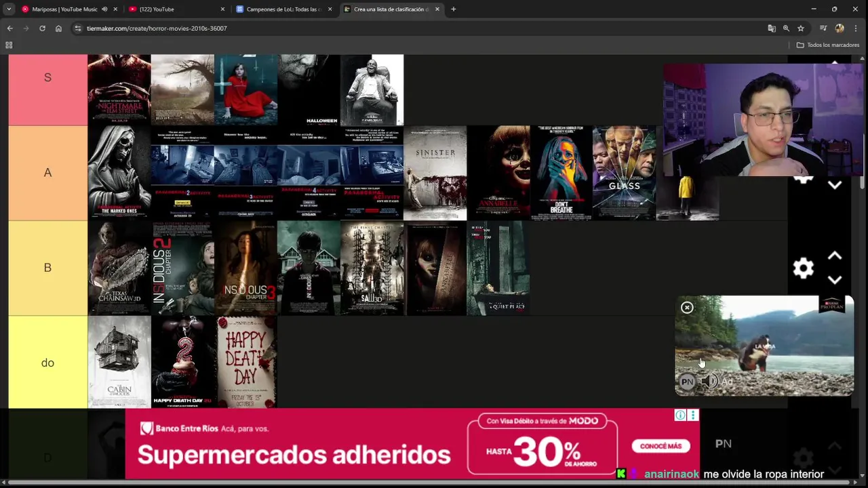Click the yellow 'do' tier label
Viewport: 868px width, 488px height.
coord(47,363)
